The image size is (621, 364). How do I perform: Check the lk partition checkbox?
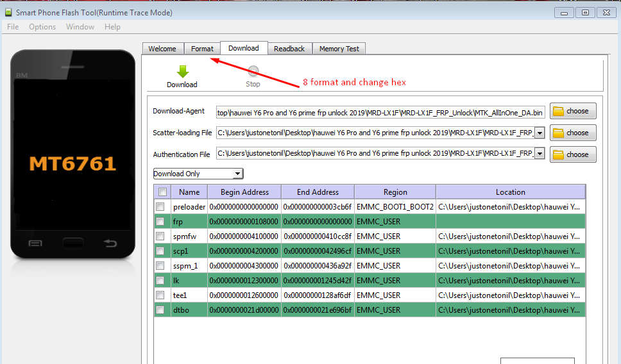(160, 281)
